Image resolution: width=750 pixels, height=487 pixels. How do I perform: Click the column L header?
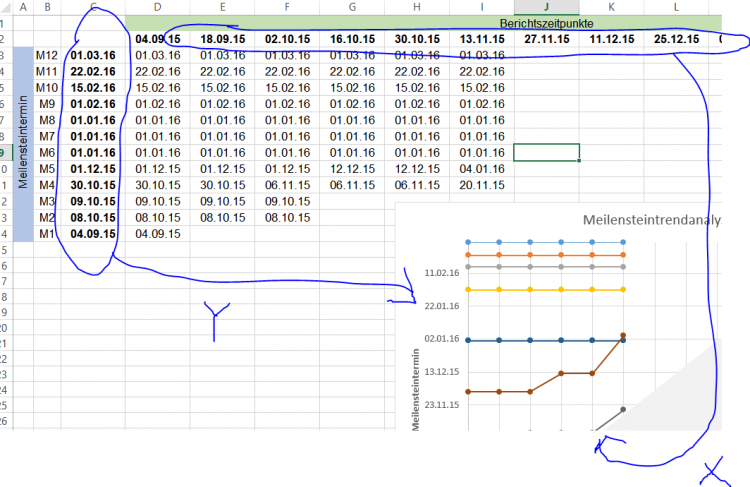click(677, 7)
